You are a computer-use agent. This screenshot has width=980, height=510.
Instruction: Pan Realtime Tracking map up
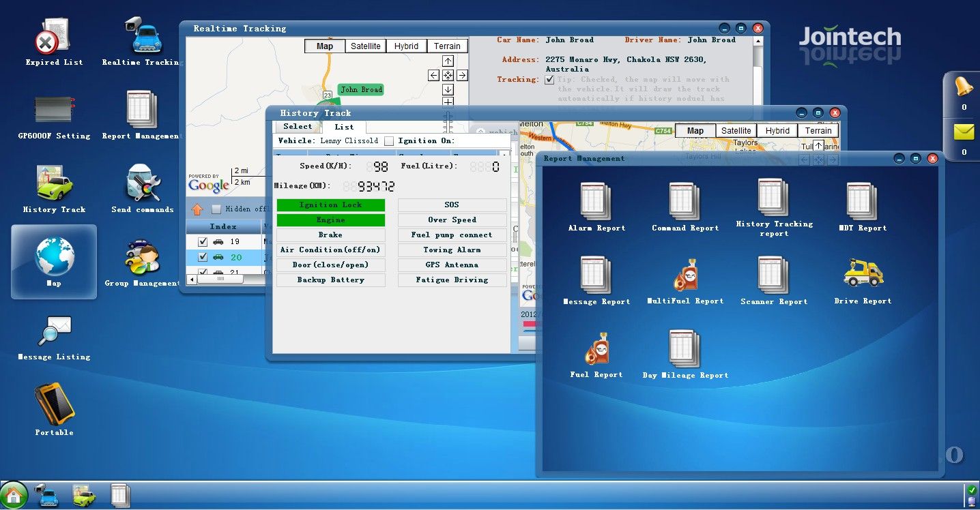click(448, 61)
